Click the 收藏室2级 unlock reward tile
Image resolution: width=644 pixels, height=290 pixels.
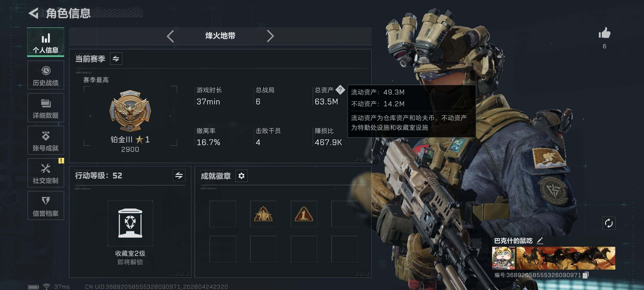coord(130,223)
